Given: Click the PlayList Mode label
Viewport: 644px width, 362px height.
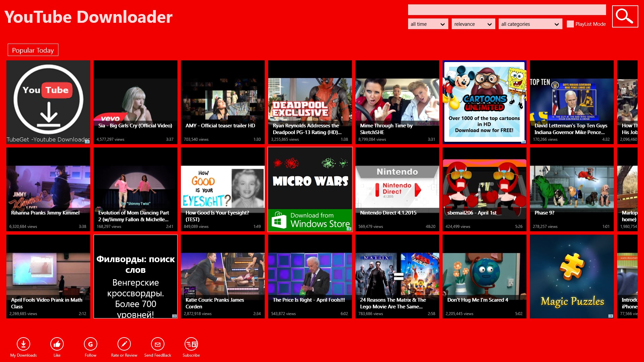Looking at the screenshot, I should tap(590, 24).
